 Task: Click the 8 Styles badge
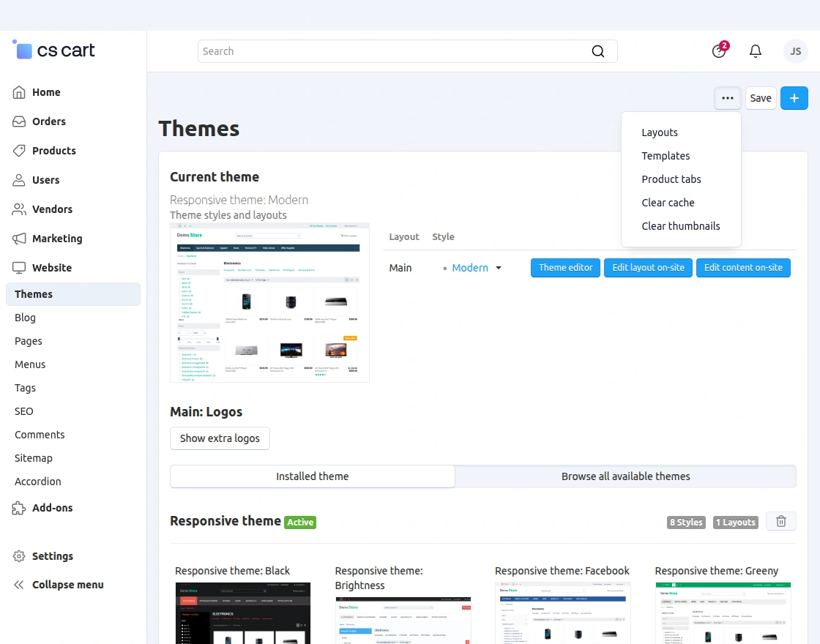click(x=686, y=523)
